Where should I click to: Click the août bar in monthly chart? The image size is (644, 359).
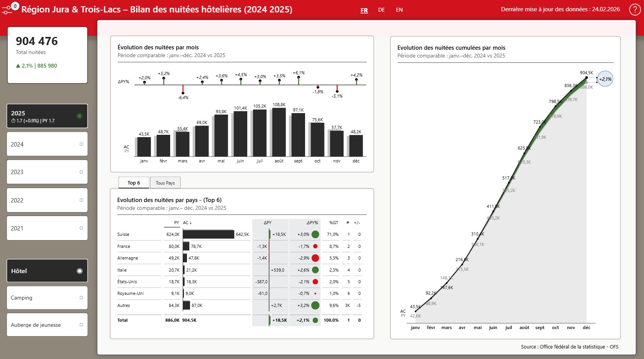pyautogui.click(x=279, y=132)
